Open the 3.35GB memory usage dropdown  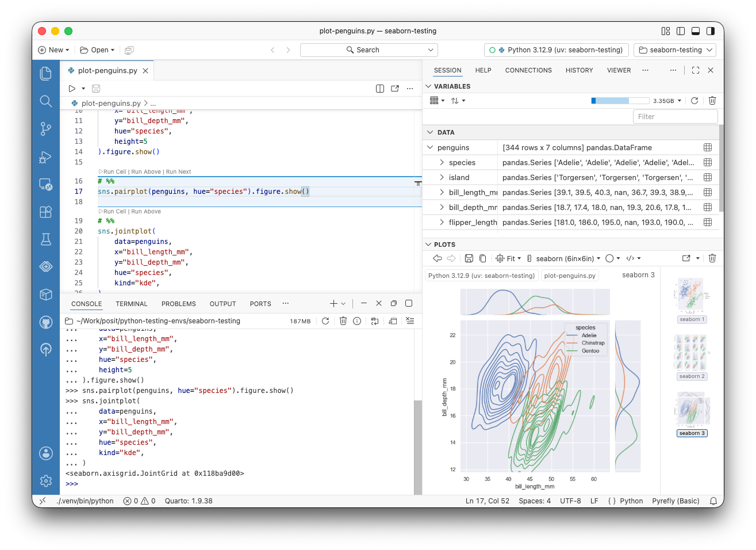pos(667,101)
